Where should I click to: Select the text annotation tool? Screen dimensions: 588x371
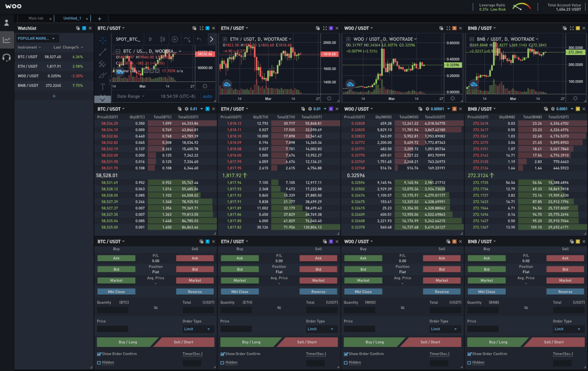pos(103,86)
